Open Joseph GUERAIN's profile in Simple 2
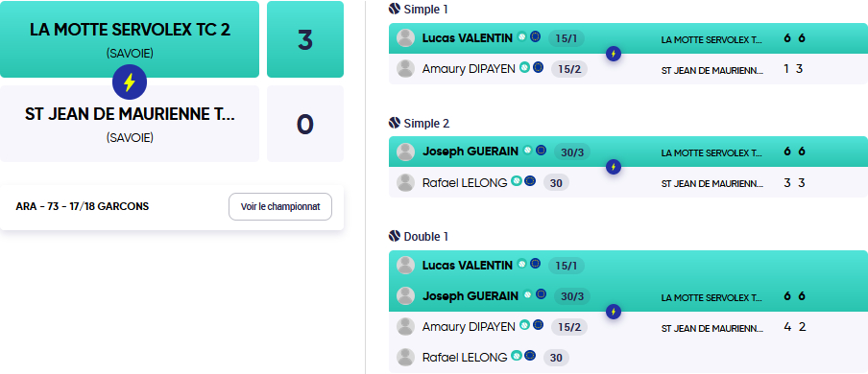The width and height of the screenshot is (868, 374). coord(470,152)
